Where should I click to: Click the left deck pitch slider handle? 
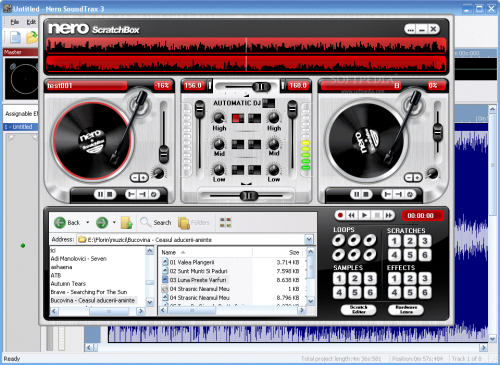pyautogui.click(x=164, y=154)
